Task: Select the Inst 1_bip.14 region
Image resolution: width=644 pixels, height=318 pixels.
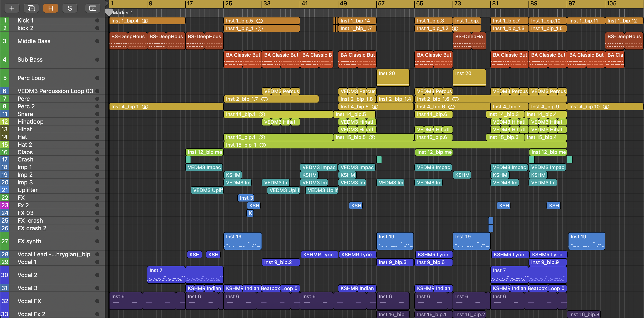Action: click(357, 21)
